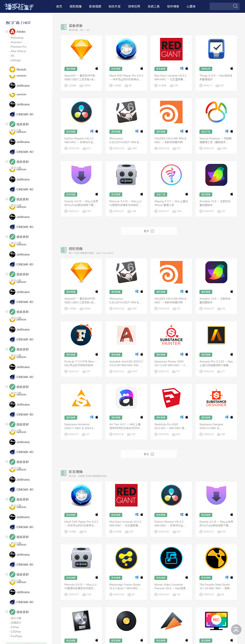Expand 更多 under the 最新更新 section
Viewport: 245px width, 644px height.
pos(149,231)
